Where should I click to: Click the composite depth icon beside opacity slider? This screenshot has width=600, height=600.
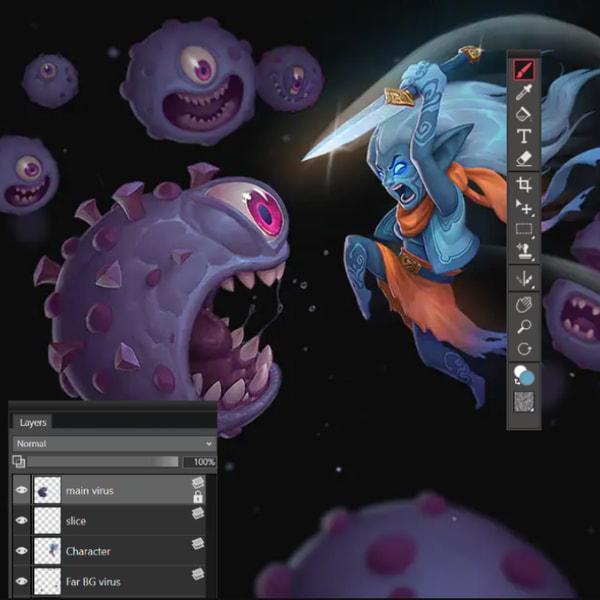click(18, 461)
